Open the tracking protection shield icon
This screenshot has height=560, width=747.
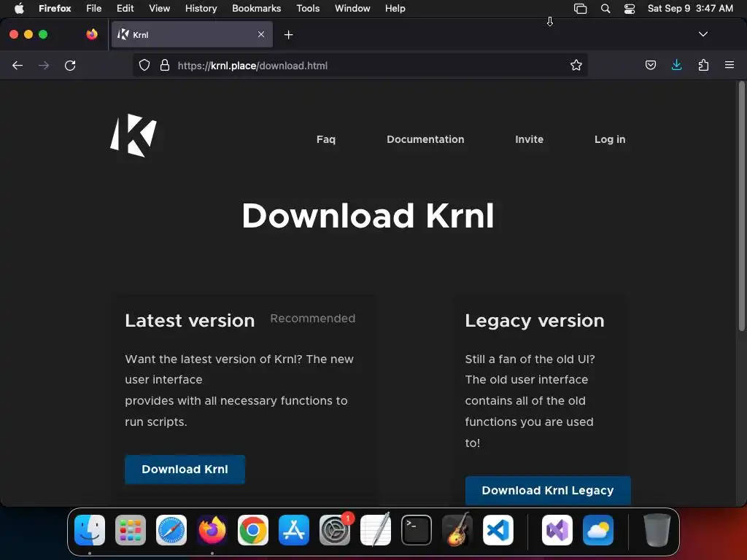144,65
